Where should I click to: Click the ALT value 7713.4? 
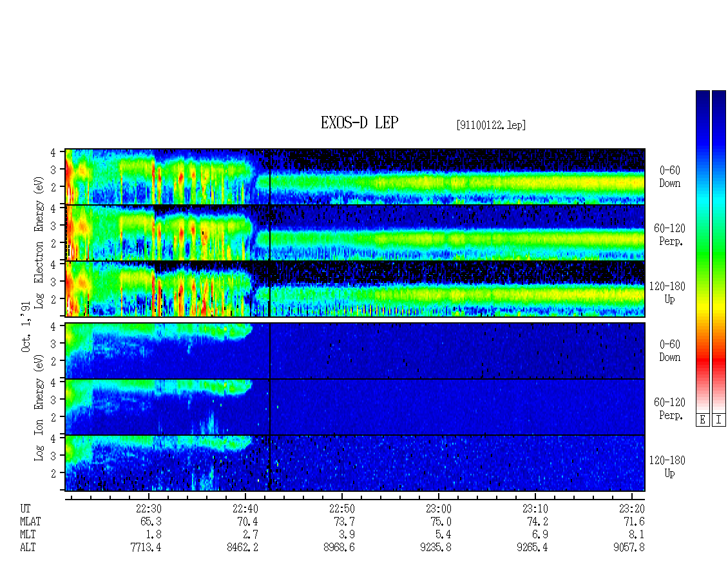tap(146, 548)
